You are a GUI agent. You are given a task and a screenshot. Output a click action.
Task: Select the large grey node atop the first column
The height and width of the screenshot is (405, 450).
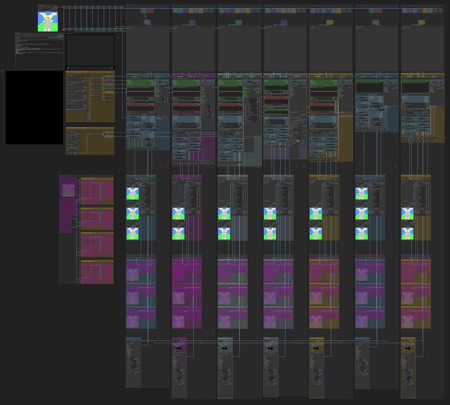148,49
